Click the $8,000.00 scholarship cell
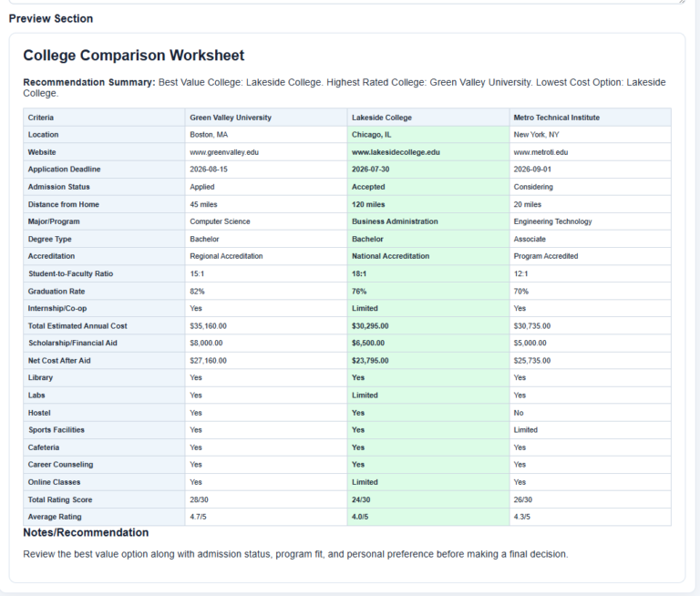 tap(266, 343)
